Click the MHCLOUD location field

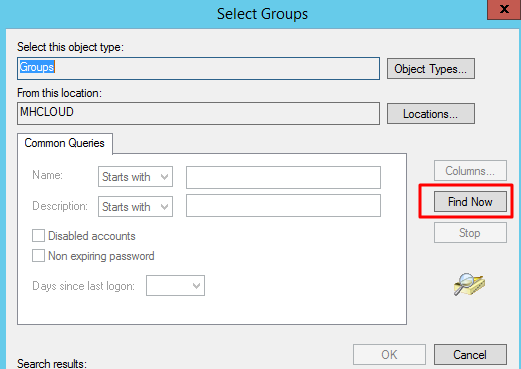(x=198, y=113)
